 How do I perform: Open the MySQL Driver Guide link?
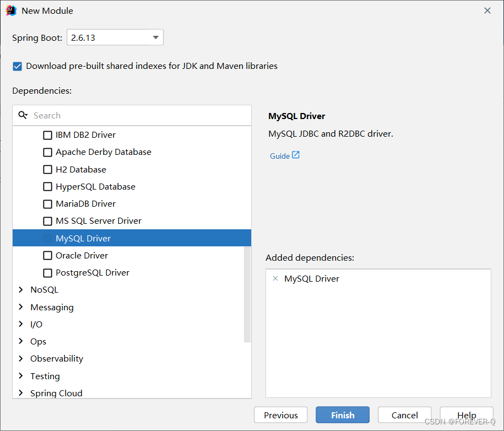point(280,155)
